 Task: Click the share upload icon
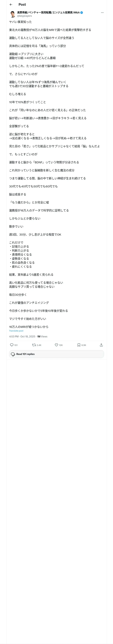tap(101, 345)
